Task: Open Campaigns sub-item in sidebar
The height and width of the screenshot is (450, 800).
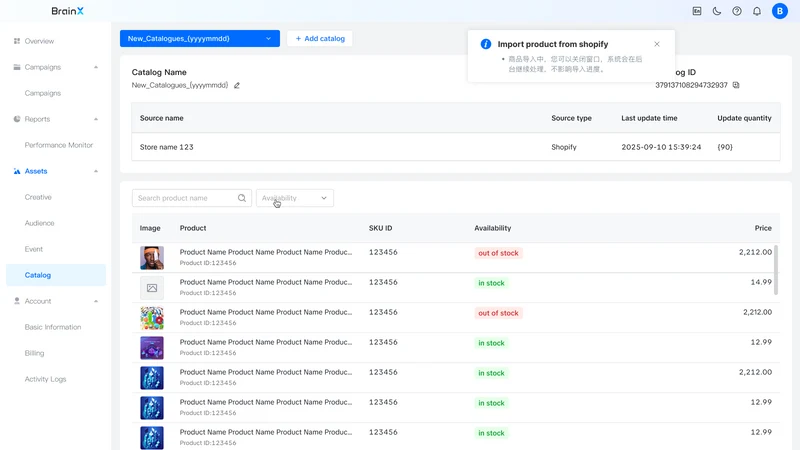Action: [x=43, y=93]
